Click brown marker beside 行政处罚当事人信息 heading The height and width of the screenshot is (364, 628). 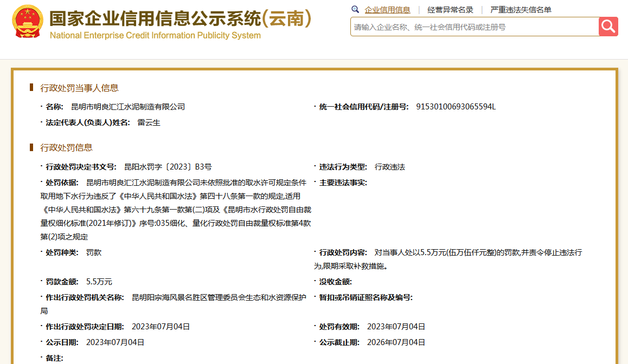31,88
